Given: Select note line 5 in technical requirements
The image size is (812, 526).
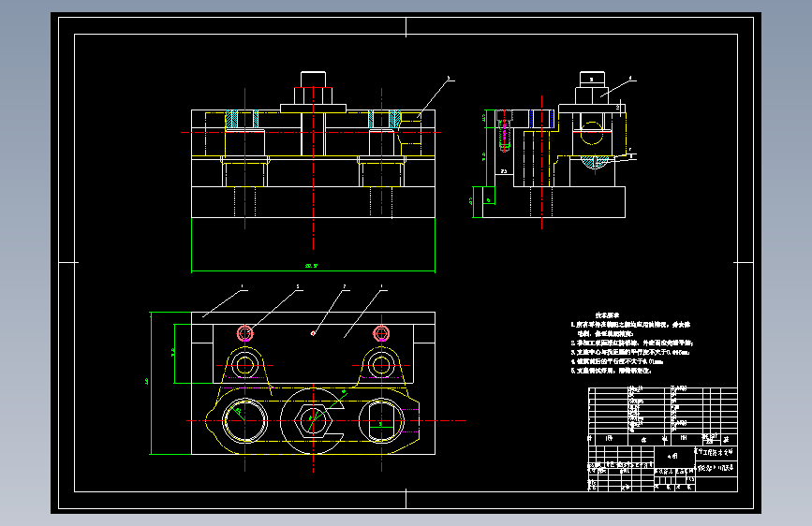Looking at the screenshot, I should pyautogui.click(x=611, y=371).
